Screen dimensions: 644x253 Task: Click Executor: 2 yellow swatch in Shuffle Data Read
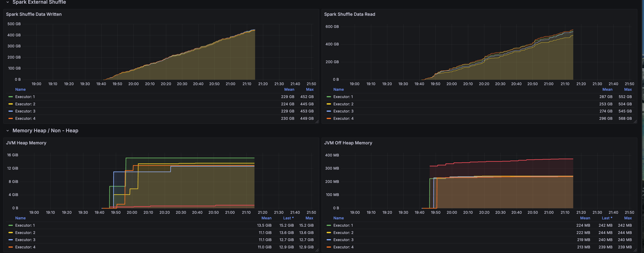[329, 104]
